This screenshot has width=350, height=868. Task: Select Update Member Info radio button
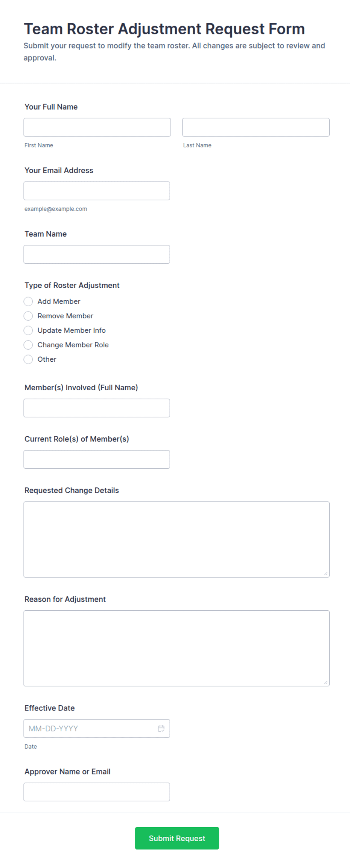(28, 330)
